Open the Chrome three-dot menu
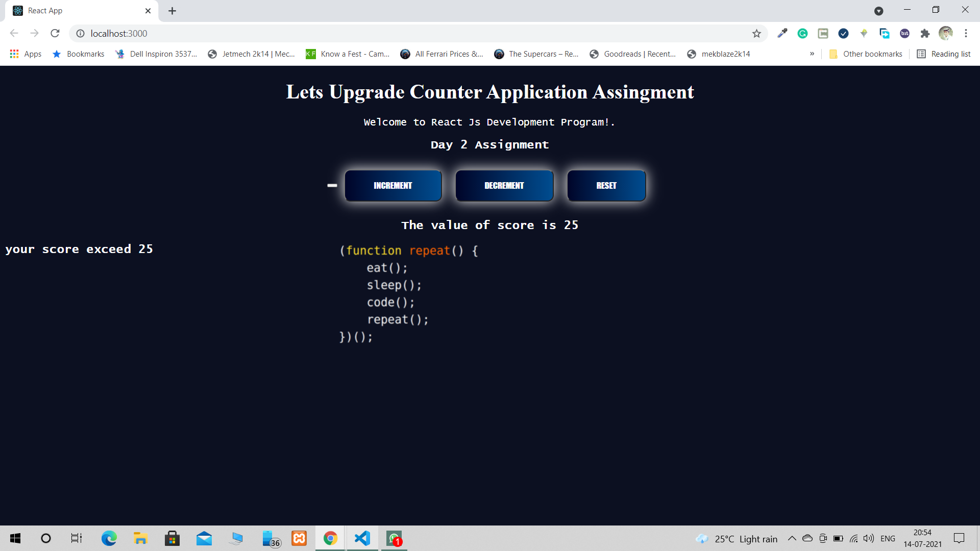The width and height of the screenshot is (980, 551). (x=966, y=33)
